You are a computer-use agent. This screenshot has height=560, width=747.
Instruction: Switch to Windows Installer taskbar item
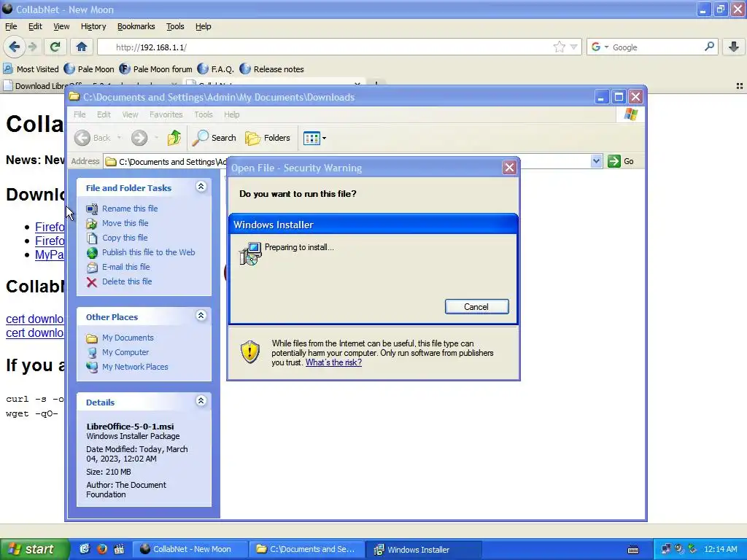(425, 549)
